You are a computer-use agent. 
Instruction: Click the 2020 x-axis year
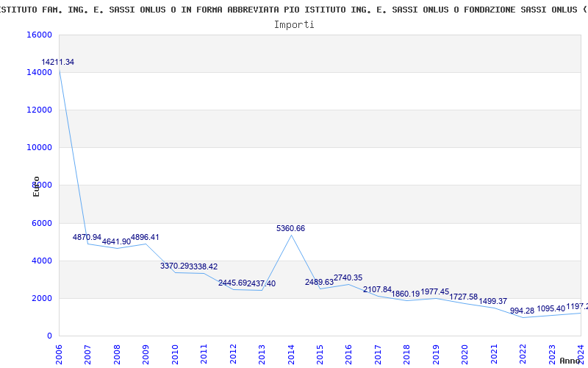[465, 355]
